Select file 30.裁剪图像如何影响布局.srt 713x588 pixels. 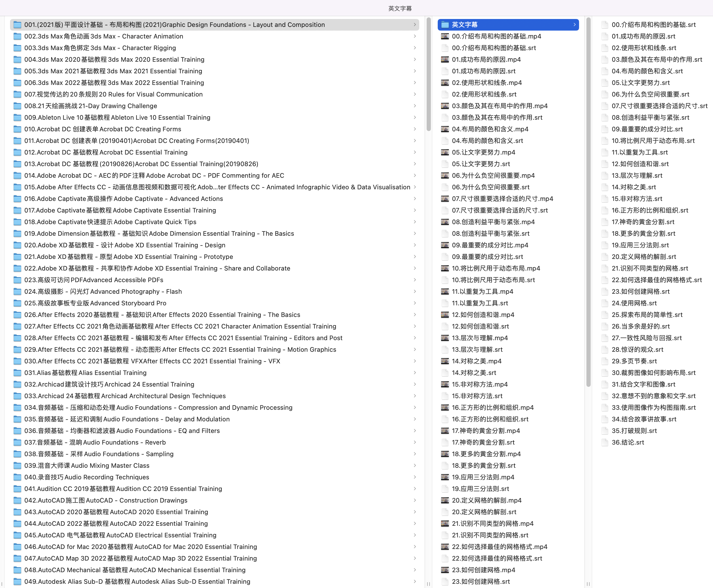[x=656, y=373]
